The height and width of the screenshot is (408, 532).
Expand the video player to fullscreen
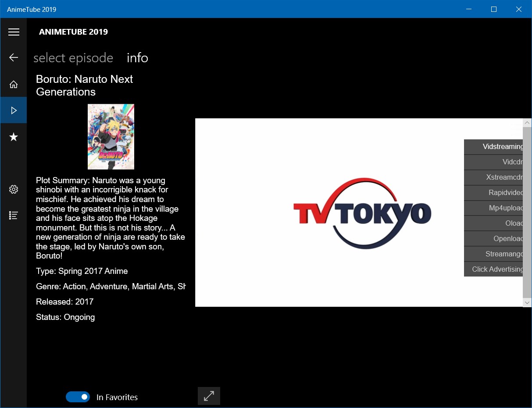pyautogui.click(x=209, y=396)
